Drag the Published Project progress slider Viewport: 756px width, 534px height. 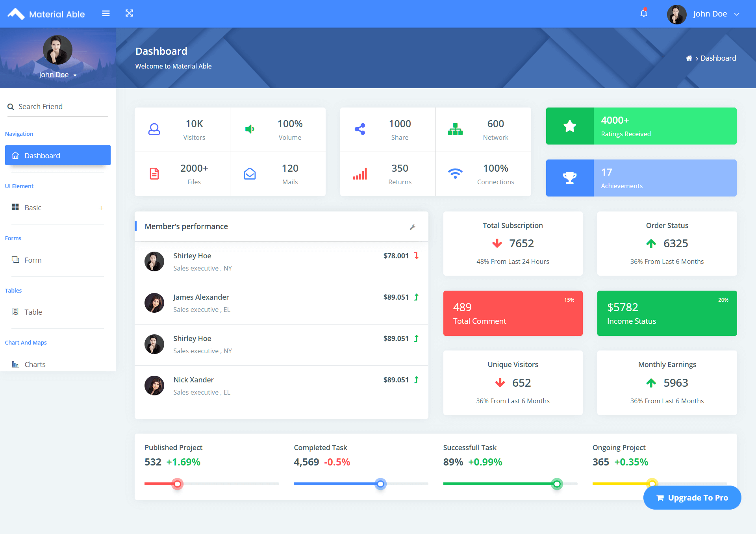tap(177, 483)
